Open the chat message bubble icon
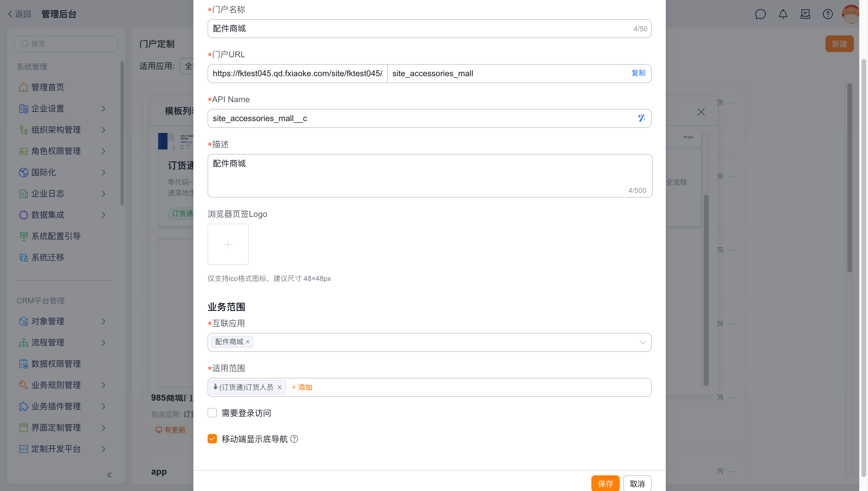868x491 pixels. [x=761, y=14]
